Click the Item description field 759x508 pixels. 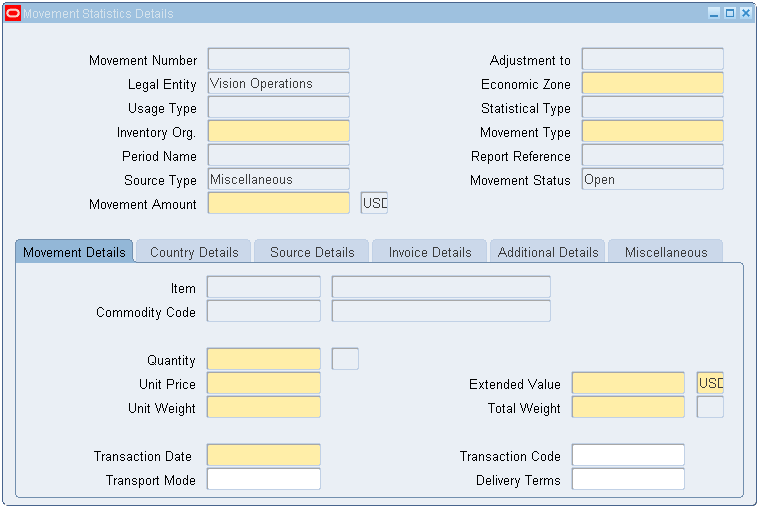(441, 287)
